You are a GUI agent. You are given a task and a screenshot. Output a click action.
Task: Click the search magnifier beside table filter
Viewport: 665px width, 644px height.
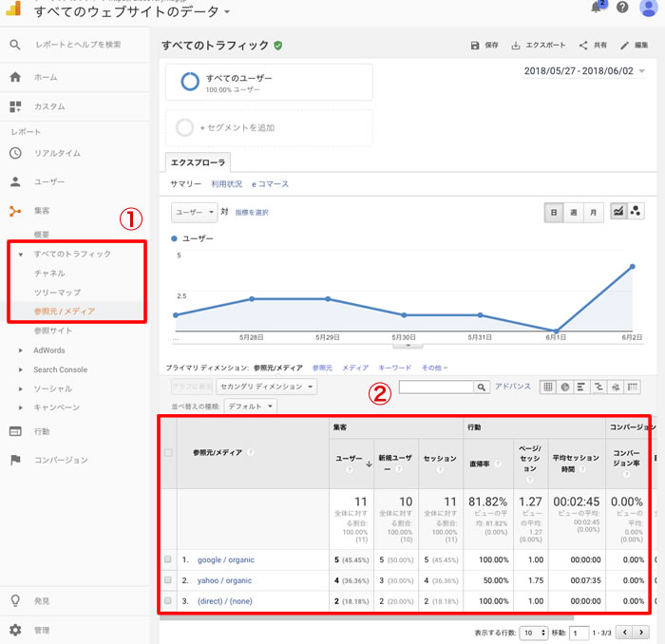[x=482, y=387]
